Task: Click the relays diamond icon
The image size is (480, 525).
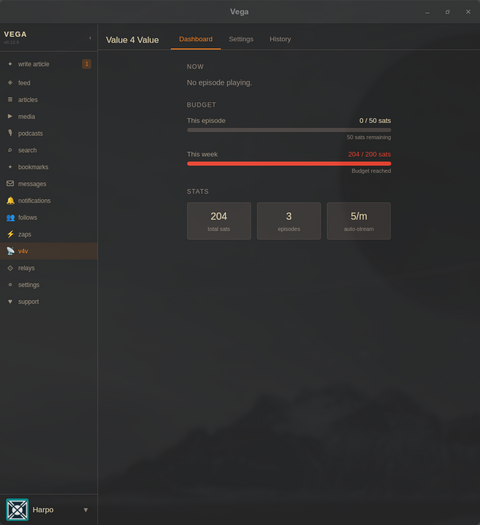Action: point(10,268)
